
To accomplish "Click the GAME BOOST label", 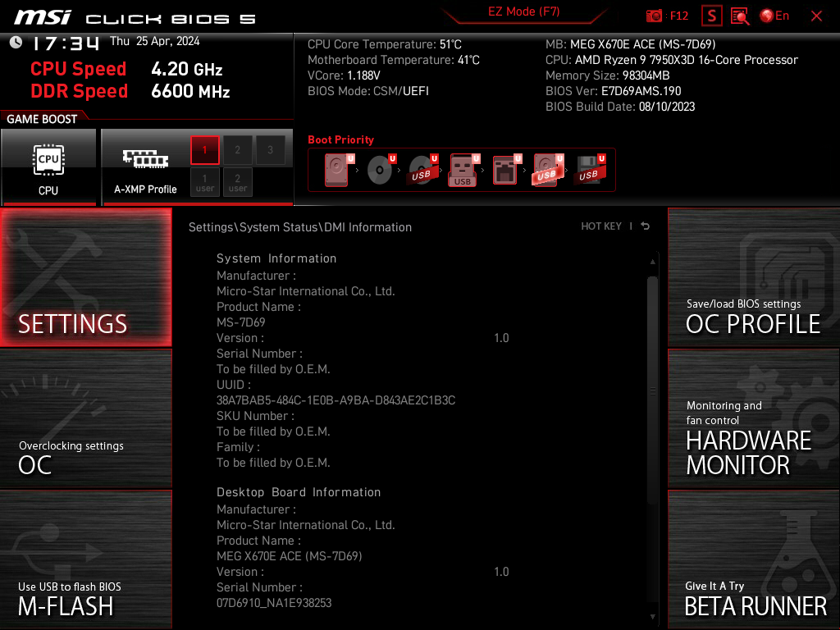I will (42, 119).
